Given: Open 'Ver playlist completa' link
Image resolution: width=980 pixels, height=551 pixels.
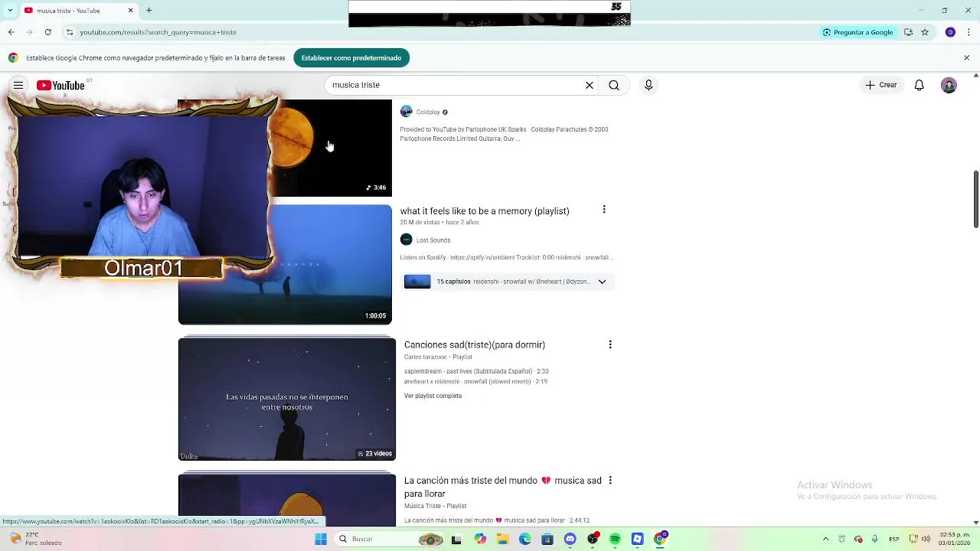Looking at the screenshot, I should point(433,396).
